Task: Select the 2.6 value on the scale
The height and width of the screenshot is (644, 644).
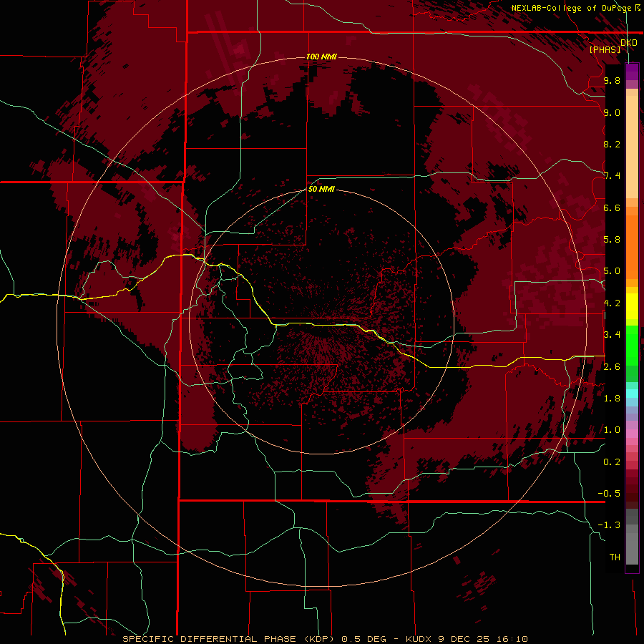Action: click(x=612, y=367)
